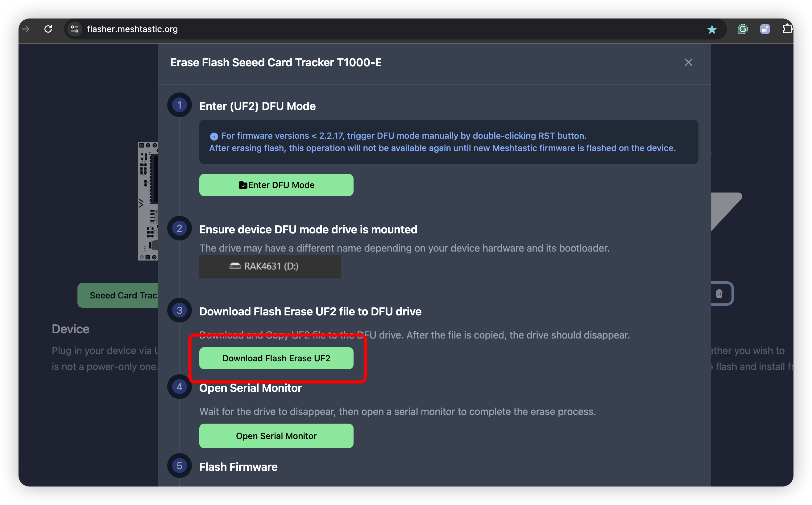Open the purple extension icon in the toolbar
Viewport: 812px width, 505px height.
[764, 29]
